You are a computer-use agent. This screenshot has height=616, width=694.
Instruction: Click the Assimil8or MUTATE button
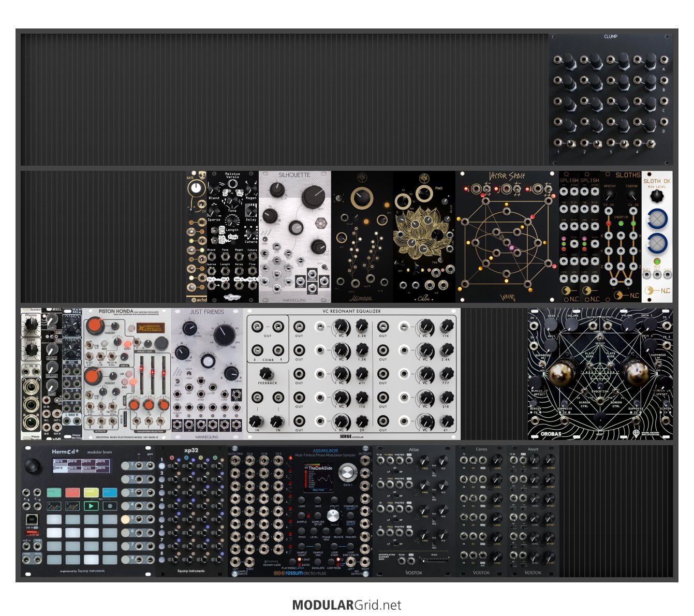click(x=338, y=531)
